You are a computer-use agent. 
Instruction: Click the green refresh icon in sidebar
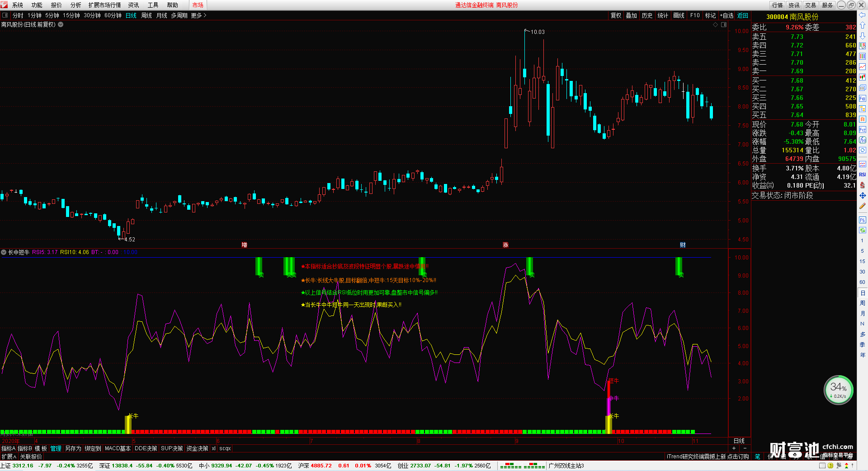tap(863, 230)
